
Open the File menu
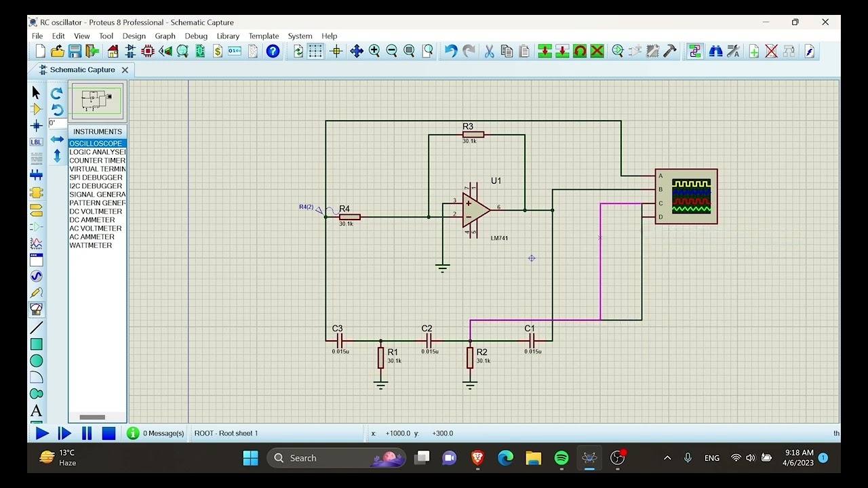coord(37,36)
